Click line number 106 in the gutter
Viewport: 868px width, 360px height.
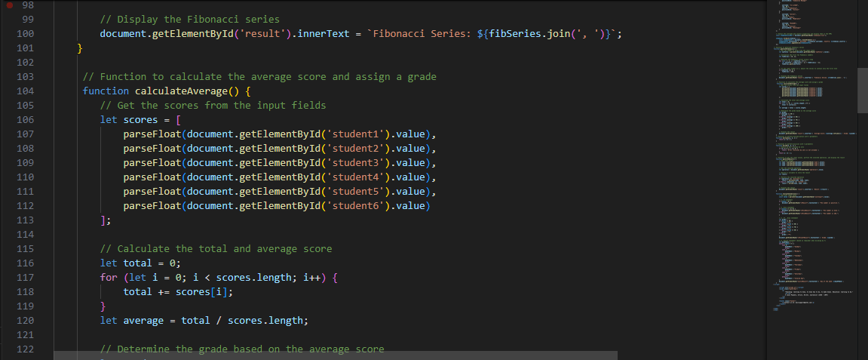click(26, 120)
